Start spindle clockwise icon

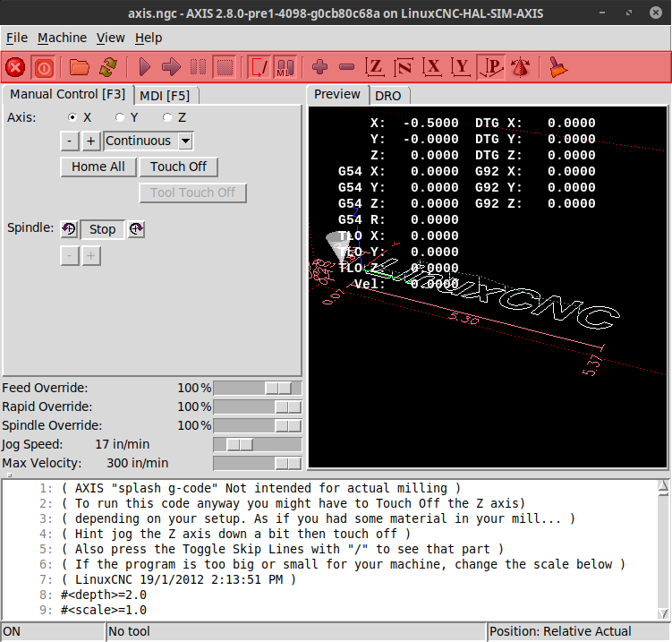click(x=136, y=229)
